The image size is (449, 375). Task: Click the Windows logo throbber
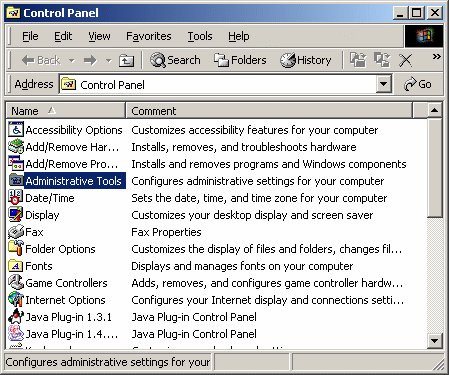[x=424, y=36]
